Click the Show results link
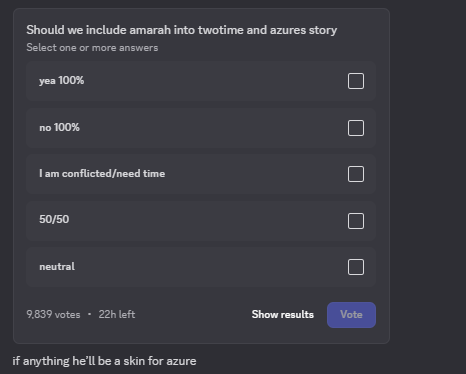This screenshot has width=466, height=374. pos(283,315)
